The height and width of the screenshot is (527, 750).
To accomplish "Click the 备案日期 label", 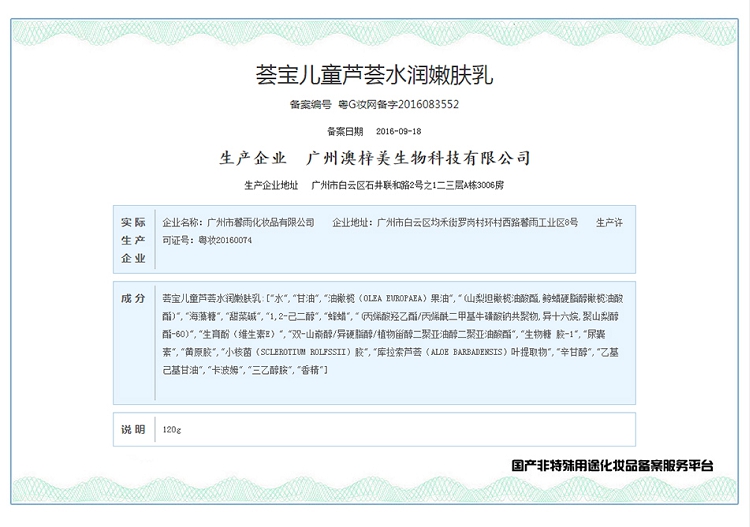I will click(x=347, y=130).
